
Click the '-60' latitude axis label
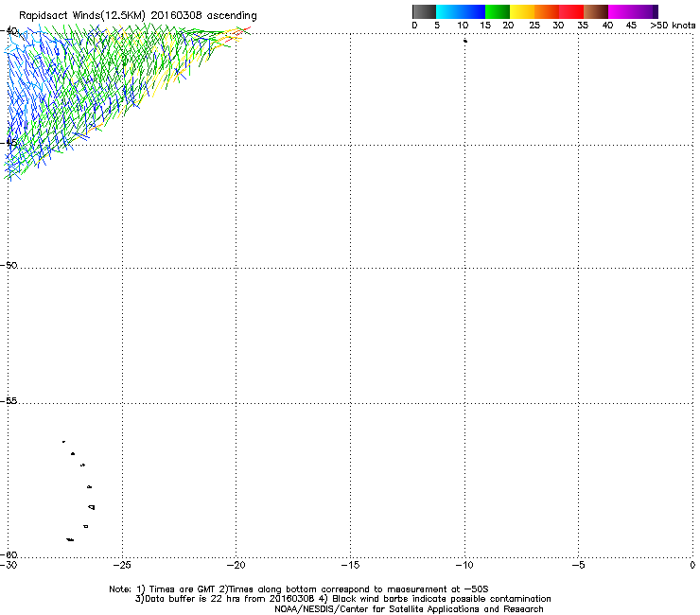(x=9, y=554)
